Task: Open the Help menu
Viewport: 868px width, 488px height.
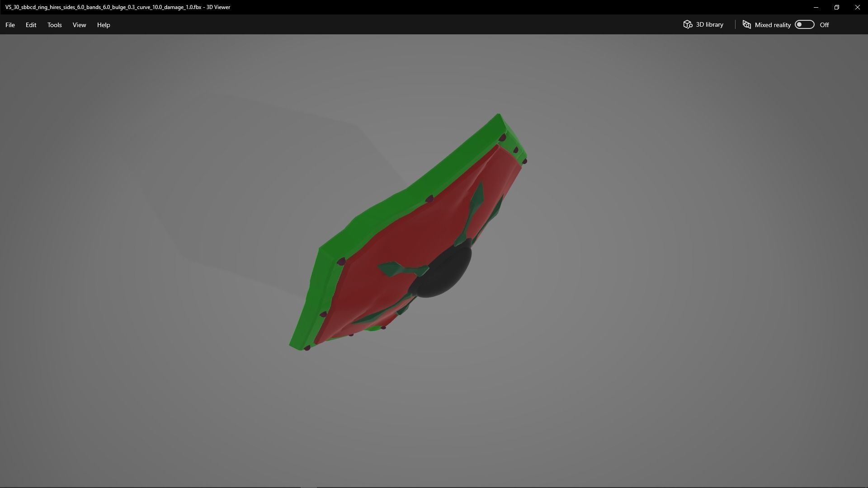Action: click(103, 25)
